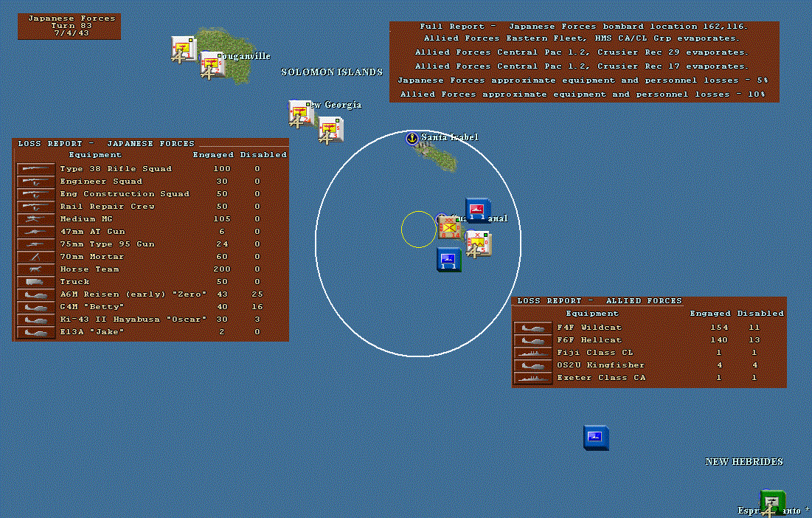
Task: Click the F6F Hellcat aircraft icon
Action: pos(533,340)
